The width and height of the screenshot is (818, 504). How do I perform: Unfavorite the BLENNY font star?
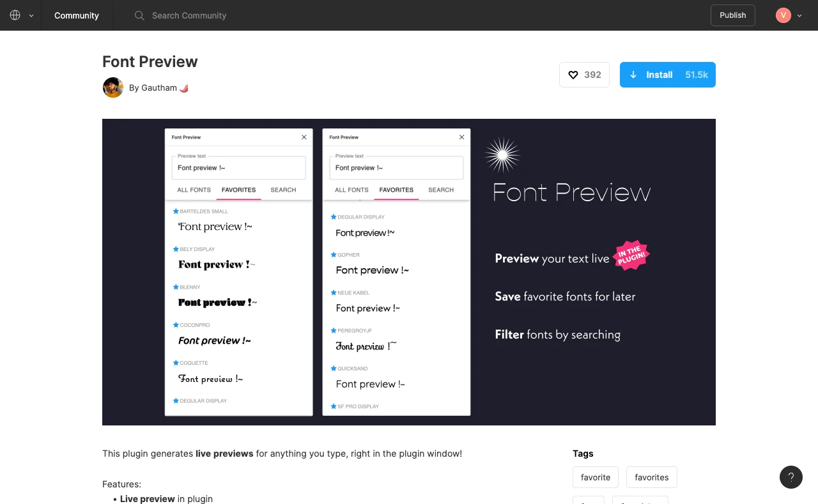coord(176,287)
